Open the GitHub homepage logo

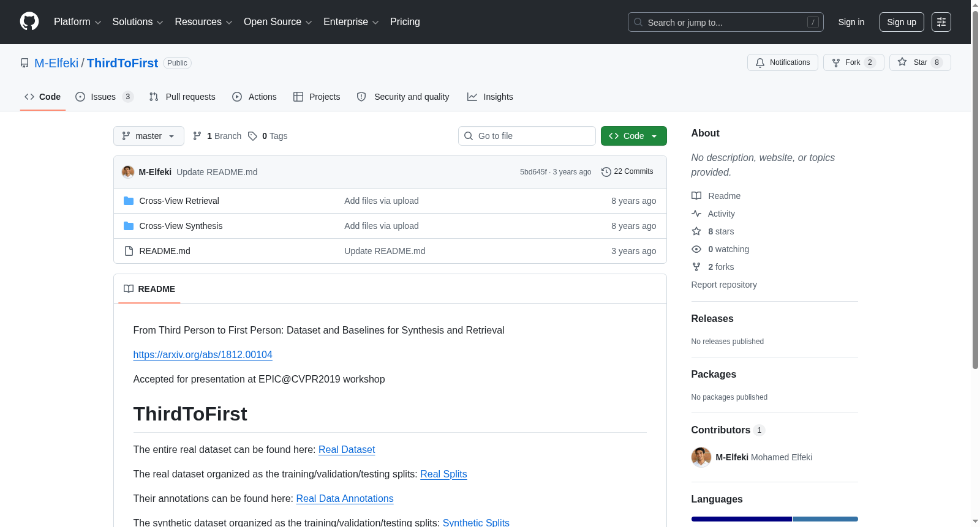pyautogui.click(x=29, y=22)
